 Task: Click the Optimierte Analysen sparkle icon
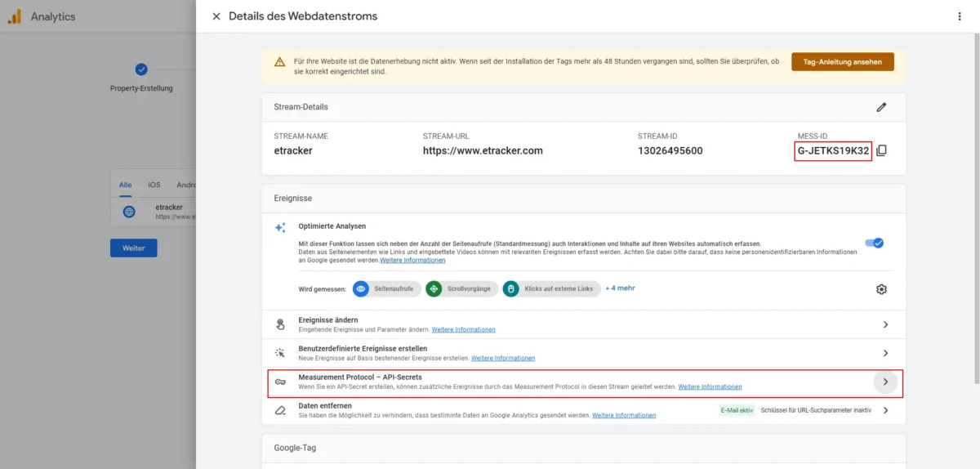280,227
